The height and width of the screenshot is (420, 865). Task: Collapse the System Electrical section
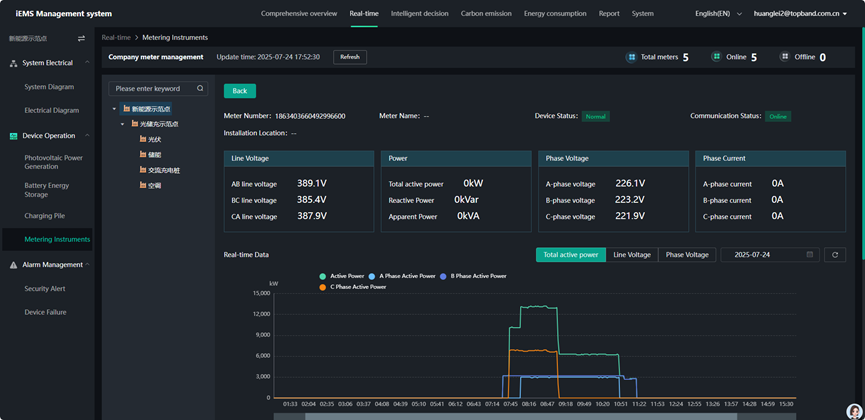pyautogui.click(x=87, y=62)
